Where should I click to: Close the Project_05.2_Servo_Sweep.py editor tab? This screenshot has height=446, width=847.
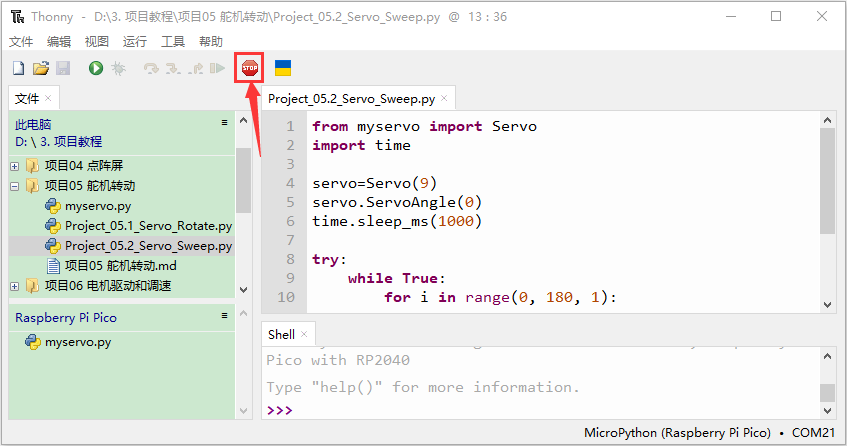click(x=444, y=98)
